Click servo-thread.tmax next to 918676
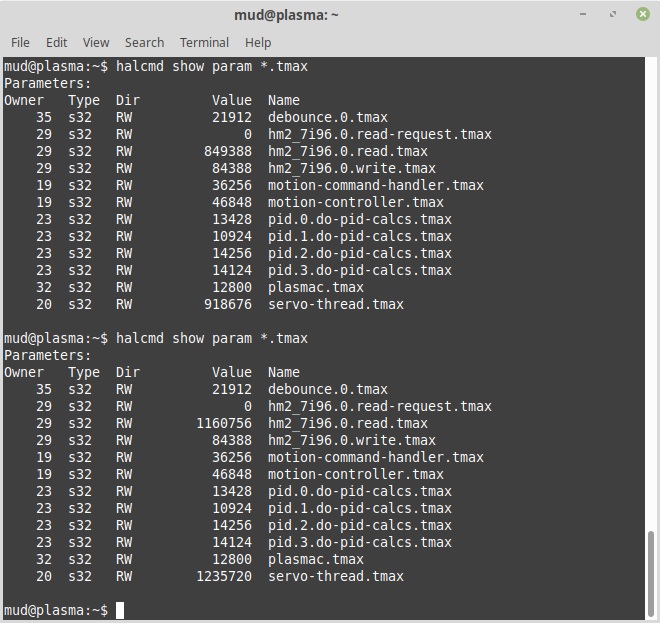Viewport: 660px width, 623px height. [336, 304]
